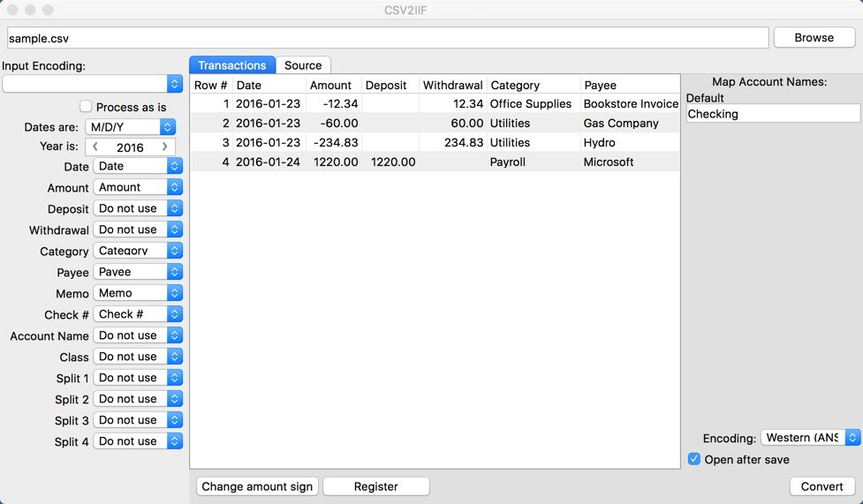This screenshot has width=863, height=504.
Task: Open the Split 3 dropdown
Action: 138,420
